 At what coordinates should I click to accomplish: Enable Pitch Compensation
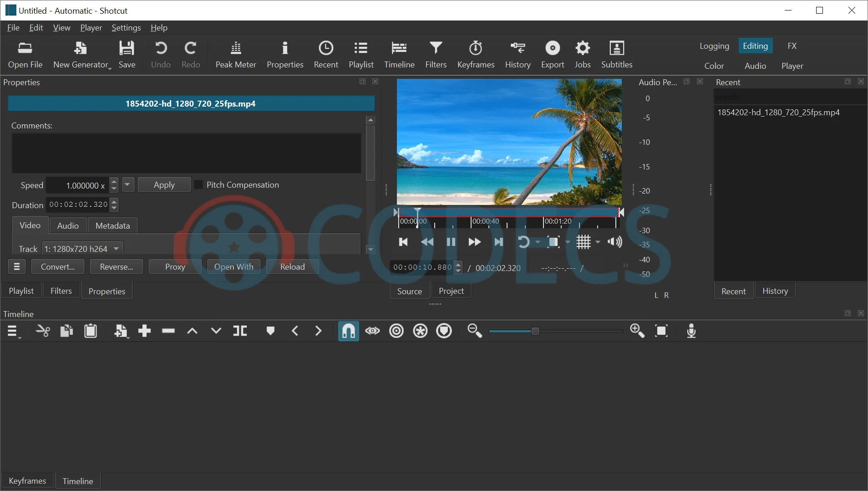click(199, 184)
